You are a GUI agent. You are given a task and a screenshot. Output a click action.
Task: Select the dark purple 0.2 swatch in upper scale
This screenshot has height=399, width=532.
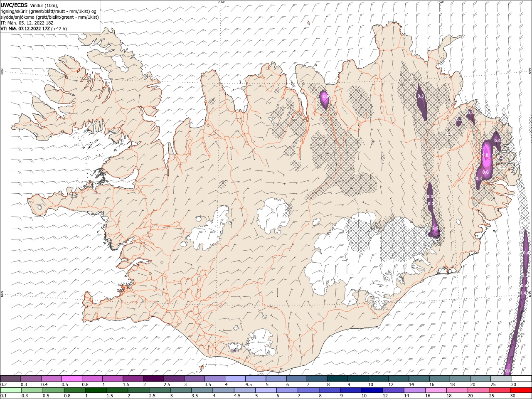tap(11, 379)
